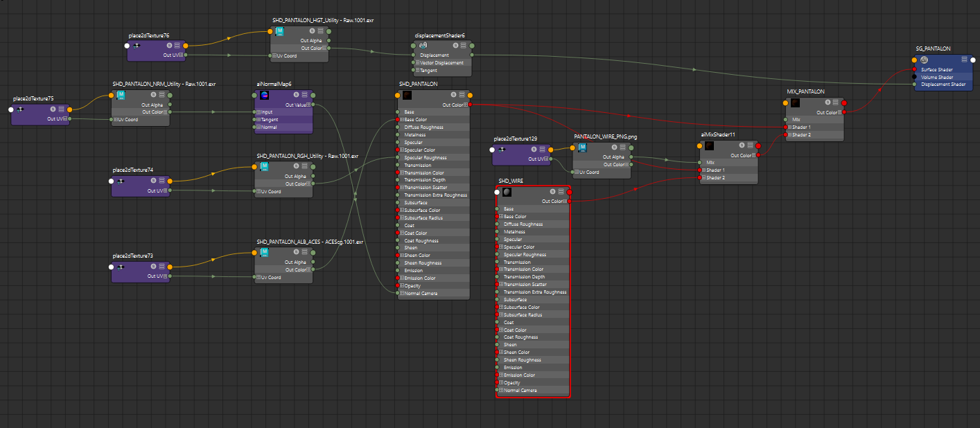
Task: Toggle solo on displacementShader6 node
Action: click(455, 46)
